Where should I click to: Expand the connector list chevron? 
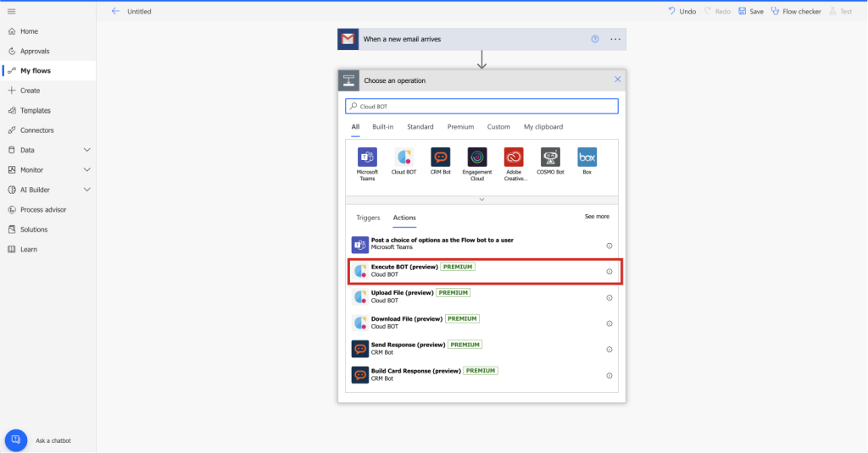coord(481,200)
